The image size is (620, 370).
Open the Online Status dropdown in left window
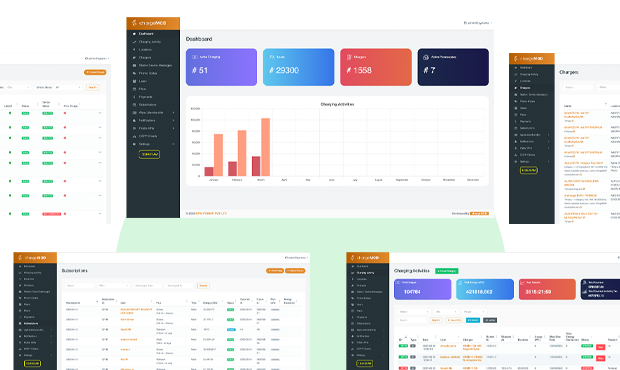click(x=67, y=87)
